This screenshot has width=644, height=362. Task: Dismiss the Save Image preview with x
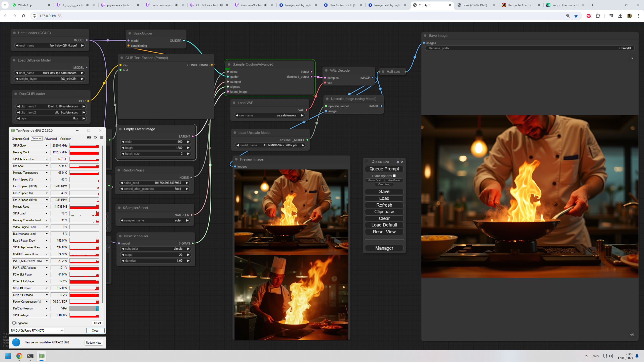[x=632, y=58]
